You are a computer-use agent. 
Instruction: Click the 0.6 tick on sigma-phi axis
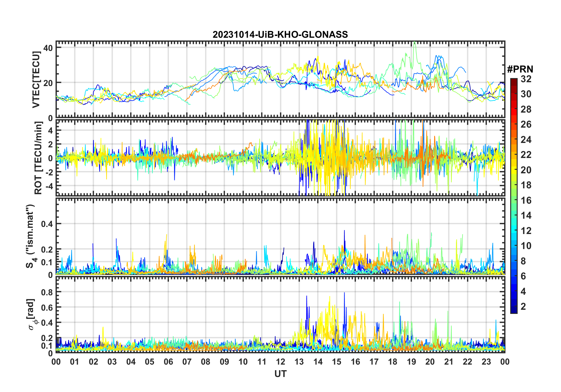47,307
